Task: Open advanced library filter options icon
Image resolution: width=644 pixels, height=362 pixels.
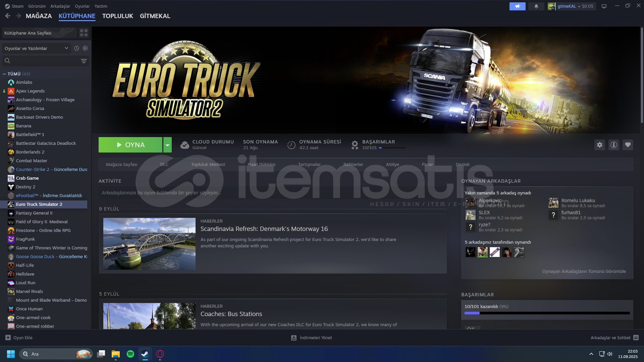Action: [x=84, y=61]
